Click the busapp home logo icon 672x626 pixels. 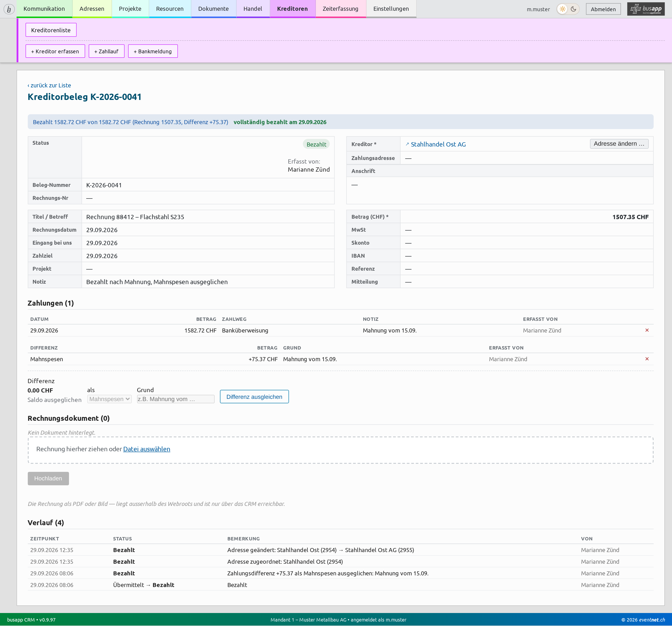coord(9,9)
